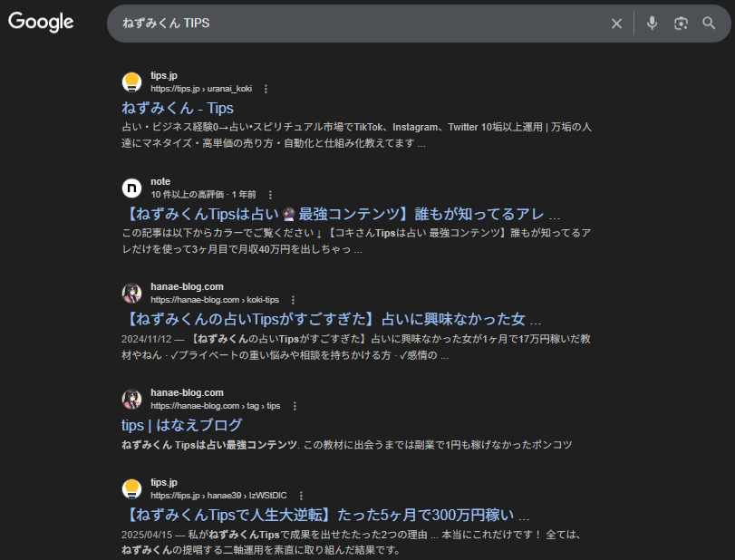Expand options menu for hanae-blog koki-tips result
Image resolution: width=735 pixels, height=560 pixels.
[x=293, y=300]
